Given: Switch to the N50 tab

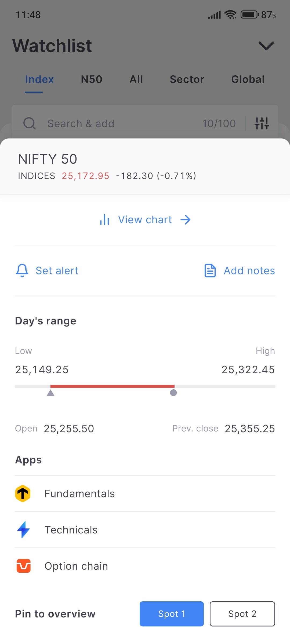Looking at the screenshot, I should pos(92,79).
